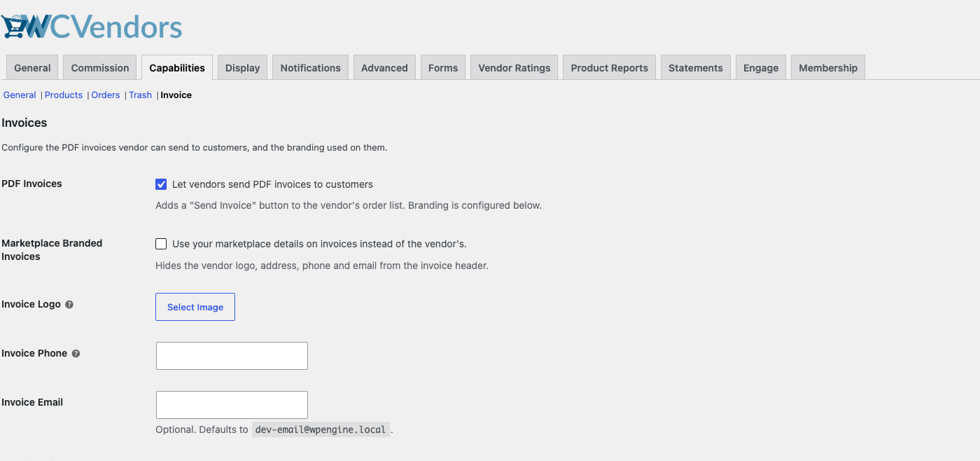Click the PDF Invoices setting label
Screen dimensions: 980x461
(x=31, y=184)
